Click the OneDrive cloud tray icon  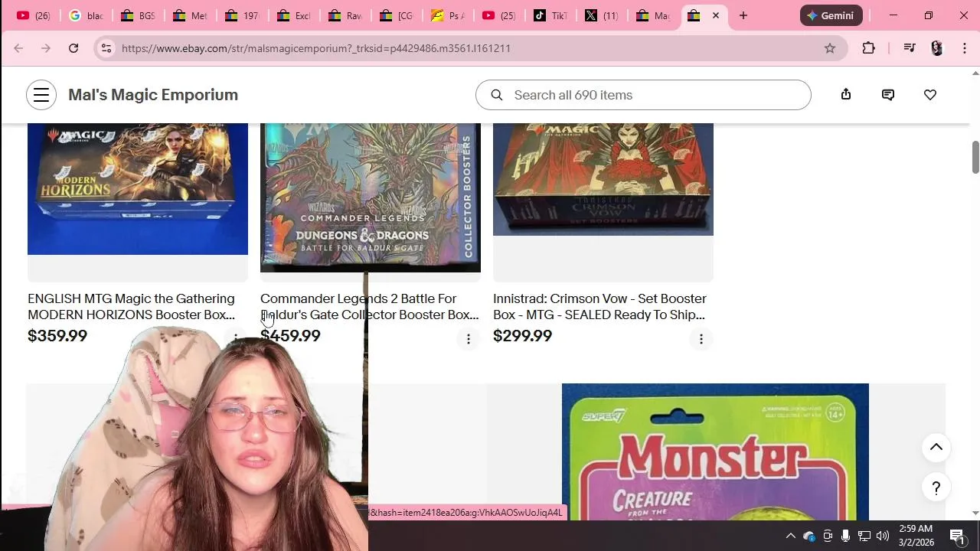point(809,536)
